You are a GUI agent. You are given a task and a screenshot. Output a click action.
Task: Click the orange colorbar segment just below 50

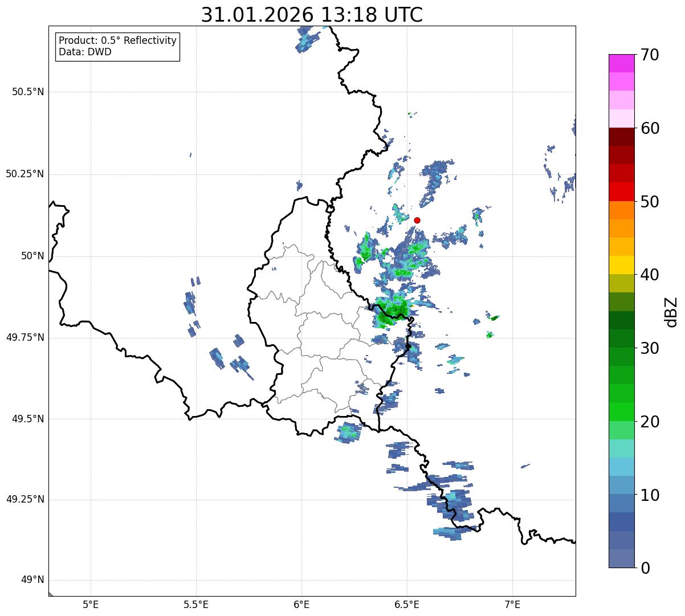point(622,210)
